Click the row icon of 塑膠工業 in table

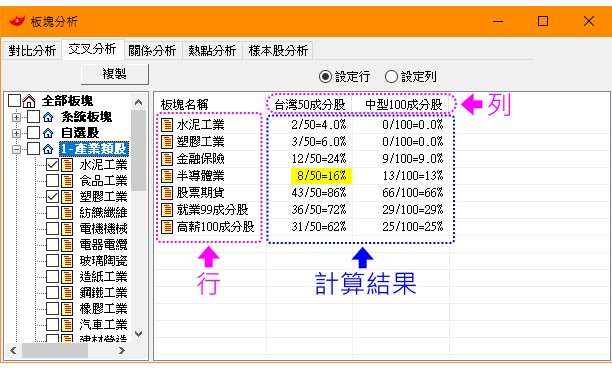(x=167, y=141)
